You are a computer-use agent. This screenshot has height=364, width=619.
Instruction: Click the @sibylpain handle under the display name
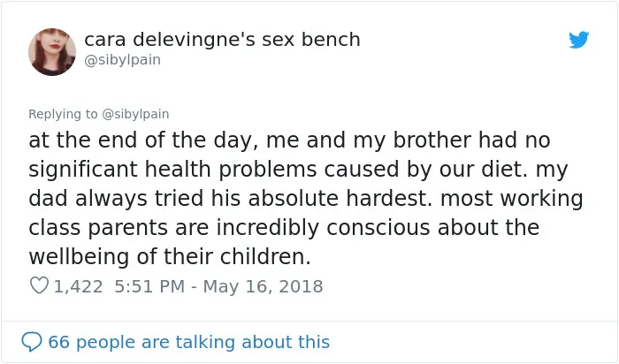(122, 60)
